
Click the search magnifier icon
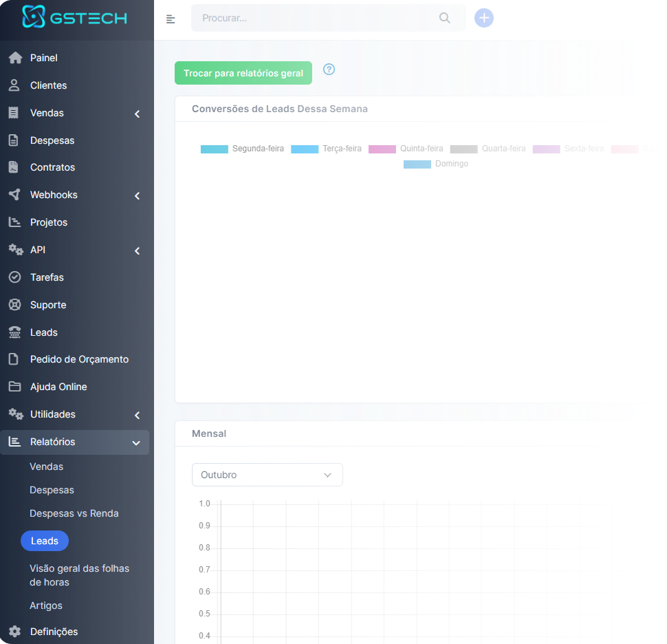click(444, 18)
